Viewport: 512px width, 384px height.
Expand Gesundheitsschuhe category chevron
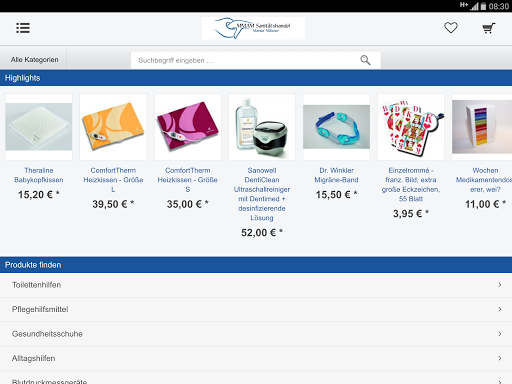tap(500, 334)
